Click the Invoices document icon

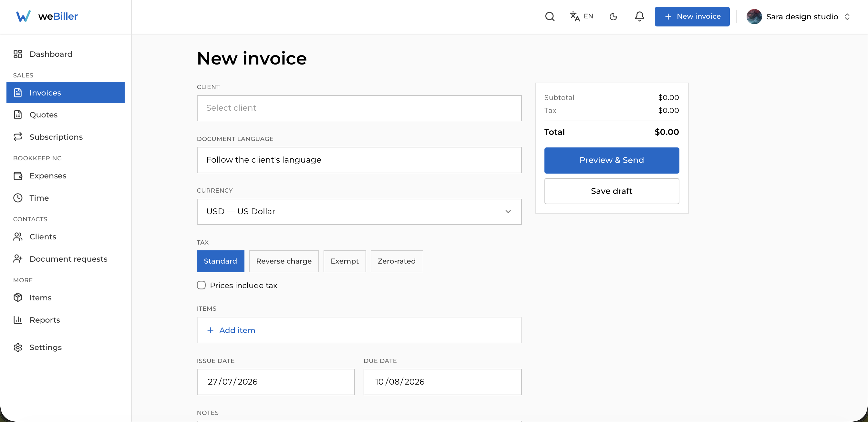18,93
